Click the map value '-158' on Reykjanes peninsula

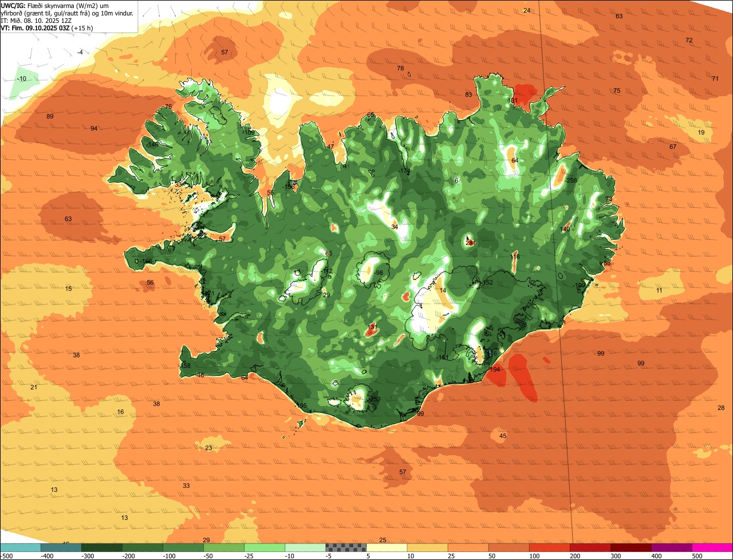click(184, 365)
